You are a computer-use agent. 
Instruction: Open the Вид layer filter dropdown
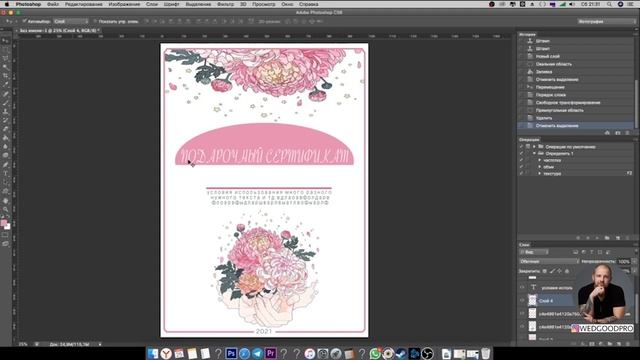pyautogui.click(x=534, y=252)
